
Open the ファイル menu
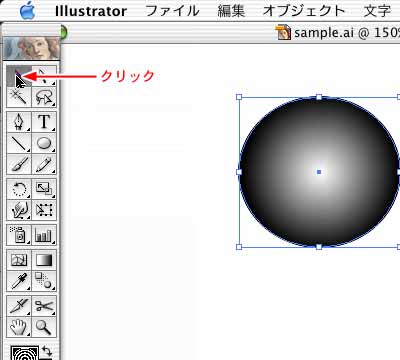point(172,11)
